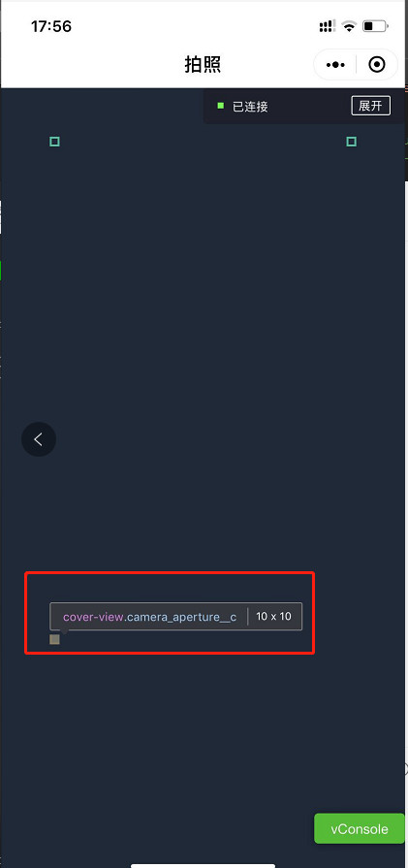
Task: Click the 10 x 10 size label
Action: pyautogui.click(x=273, y=616)
